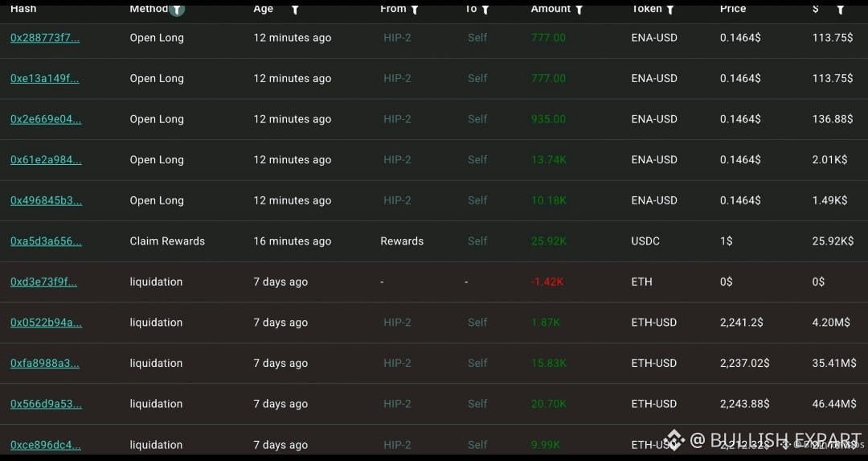Open the Token column filter icon
868x461 pixels.
(669, 10)
